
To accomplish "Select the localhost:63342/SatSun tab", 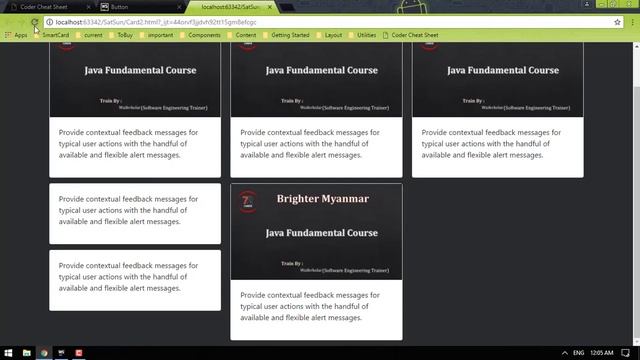I will pyautogui.click(x=231, y=7).
